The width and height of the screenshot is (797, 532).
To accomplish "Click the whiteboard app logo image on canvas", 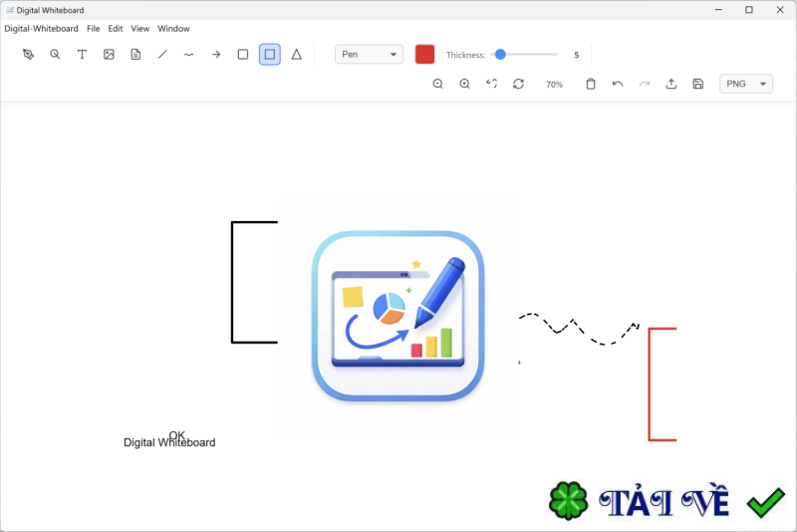I will (398, 316).
